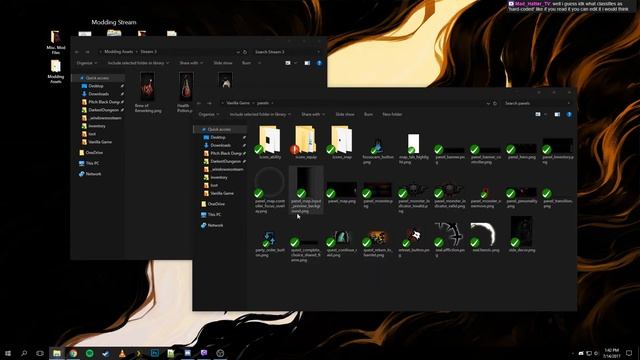Open Include selected folder in library in panels window
Screen dimensions: 640x360
tap(260, 115)
